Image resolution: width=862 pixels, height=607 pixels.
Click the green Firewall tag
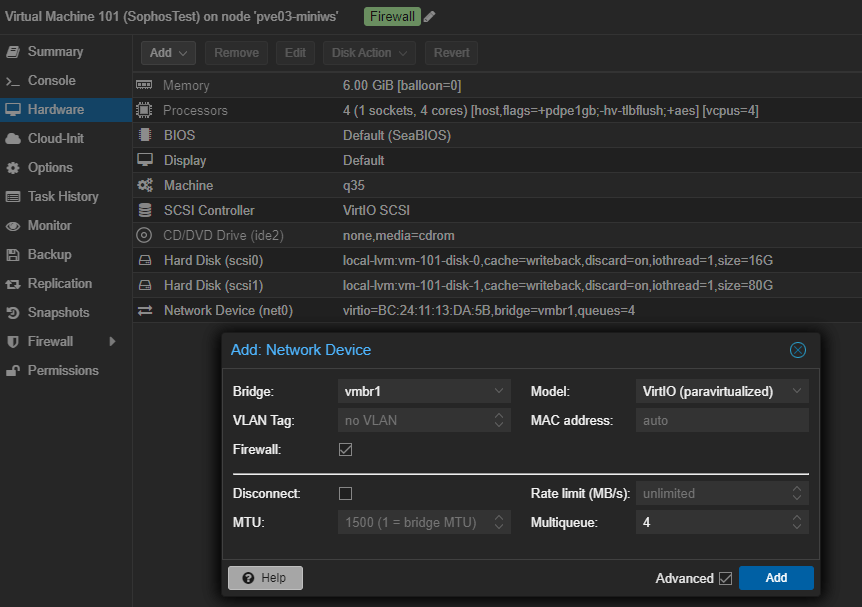coord(392,16)
